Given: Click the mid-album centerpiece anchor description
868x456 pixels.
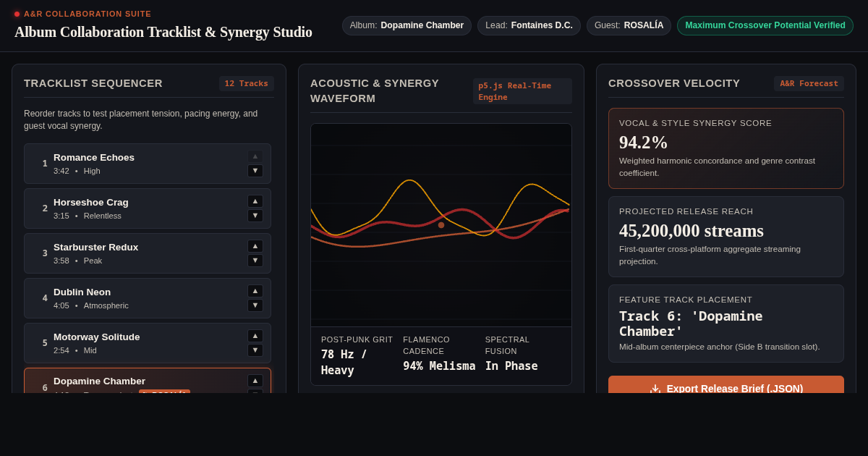Looking at the screenshot, I should click(720, 347).
